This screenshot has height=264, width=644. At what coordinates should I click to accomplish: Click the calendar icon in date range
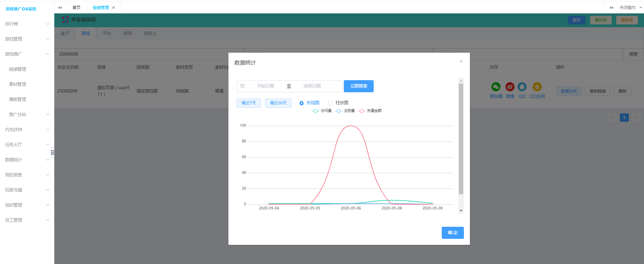[x=243, y=86]
